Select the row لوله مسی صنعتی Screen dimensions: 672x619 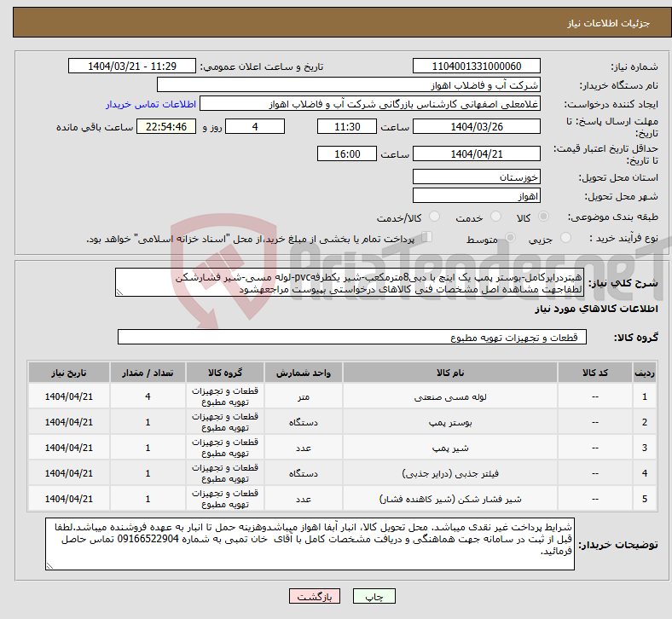[x=343, y=396]
